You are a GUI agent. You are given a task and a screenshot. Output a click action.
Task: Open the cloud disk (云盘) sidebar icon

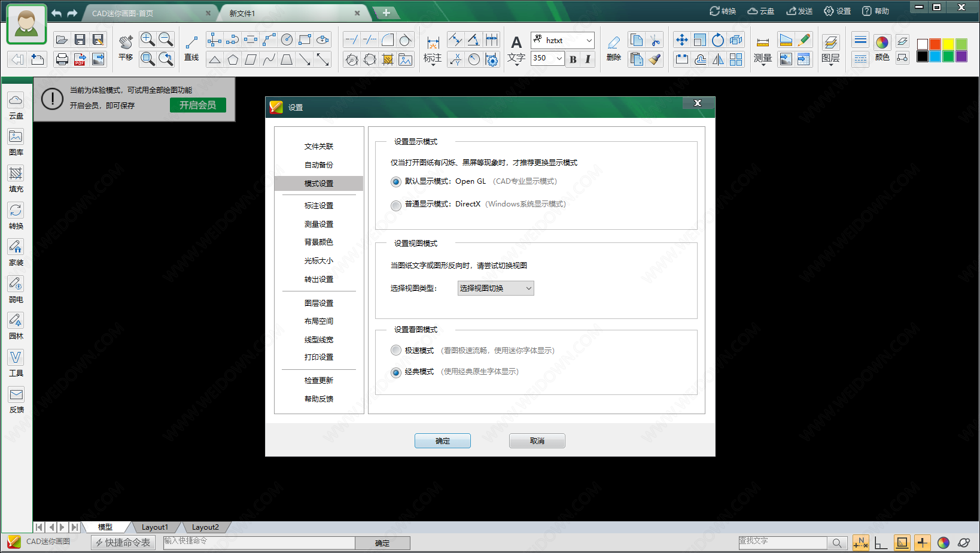tap(16, 106)
